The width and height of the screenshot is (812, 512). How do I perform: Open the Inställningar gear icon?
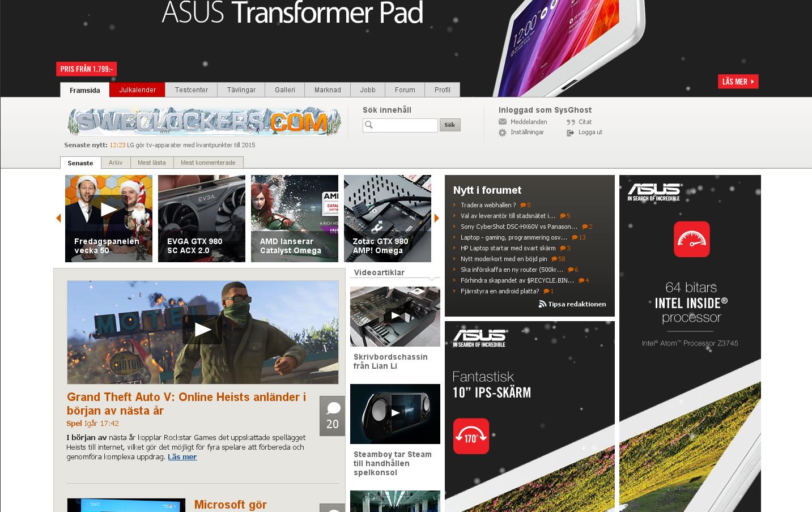pyautogui.click(x=503, y=133)
